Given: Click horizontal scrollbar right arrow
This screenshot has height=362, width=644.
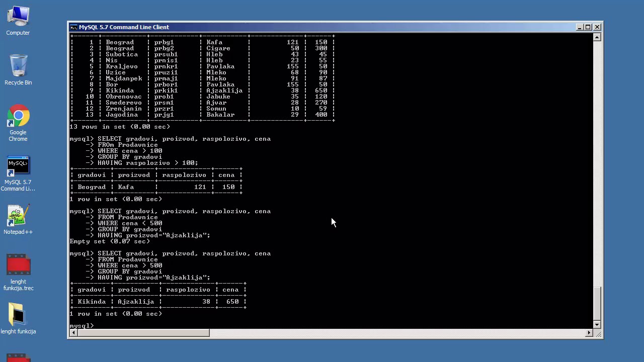Looking at the screenshot, I should 589,332.
